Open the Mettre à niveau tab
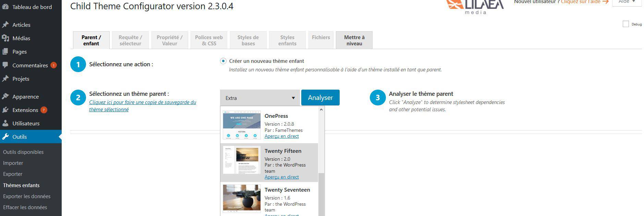This screenshot has width=644, height=216. 354,41
